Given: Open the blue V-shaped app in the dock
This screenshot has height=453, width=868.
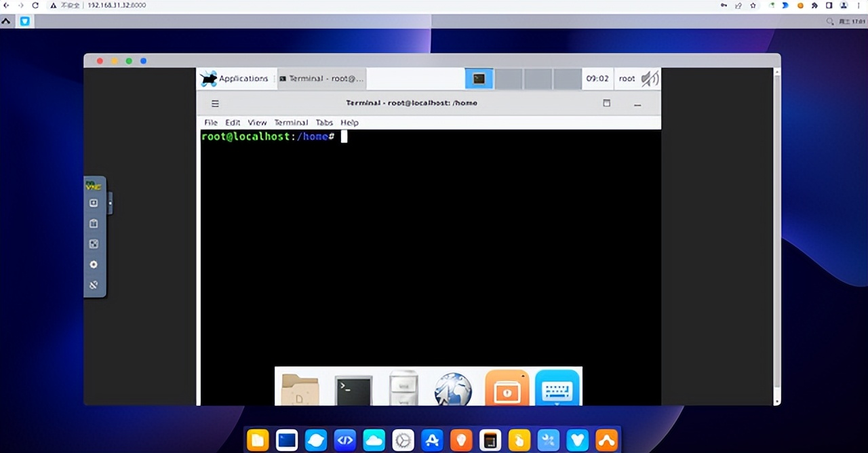Looking at the screenshot, I should point(578,440).
